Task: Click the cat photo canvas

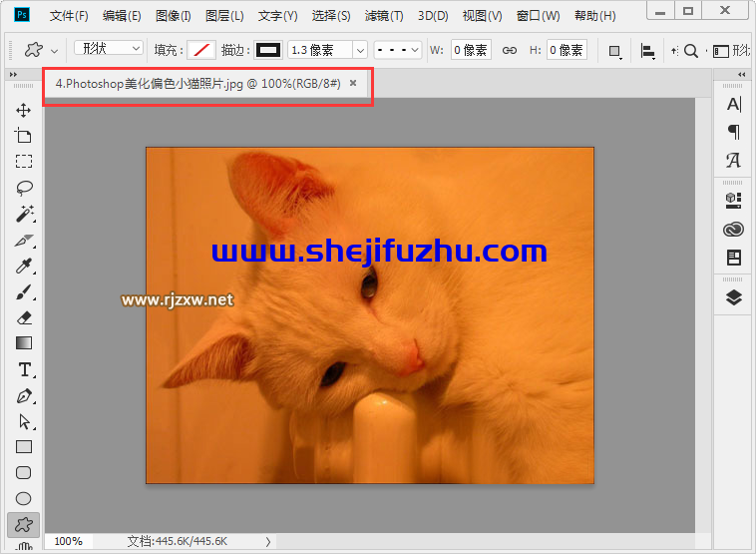Action: [370, 315]
